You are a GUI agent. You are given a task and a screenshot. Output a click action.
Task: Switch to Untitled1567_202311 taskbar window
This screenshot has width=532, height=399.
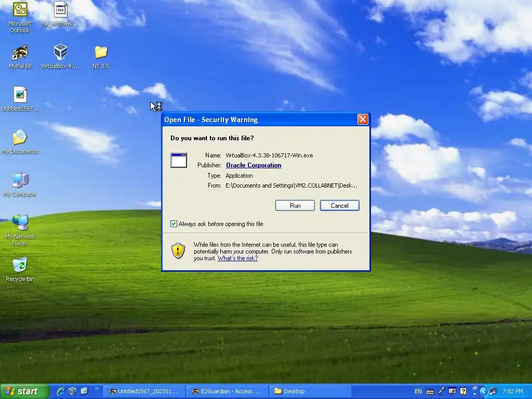pyautogui.click(x=144, y=391)
